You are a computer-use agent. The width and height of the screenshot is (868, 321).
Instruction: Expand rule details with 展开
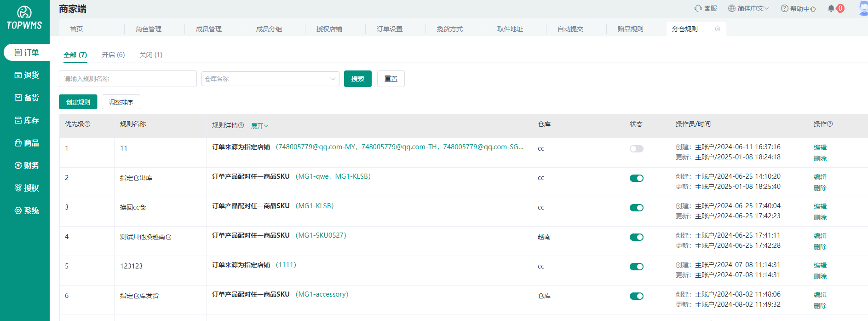pyautogui.click(x=259, y=126)
